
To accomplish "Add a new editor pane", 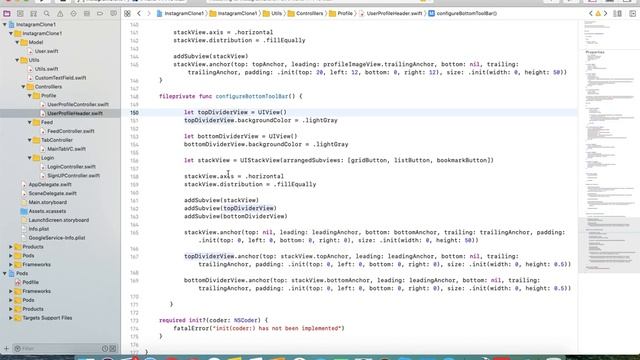I will (633, 13).
